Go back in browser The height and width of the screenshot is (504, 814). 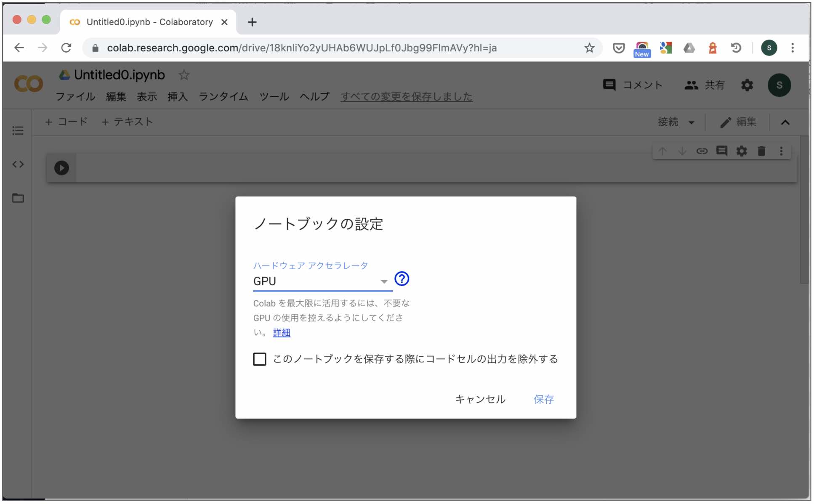coord(19,48)
